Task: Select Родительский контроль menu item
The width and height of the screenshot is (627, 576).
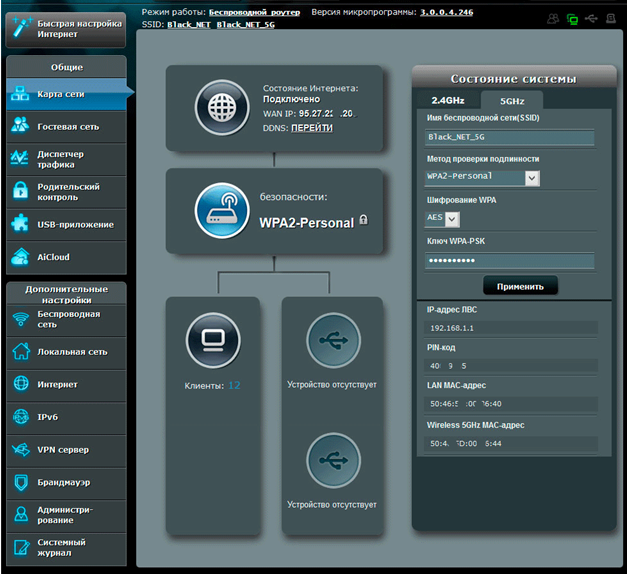Action: (66, 192)
